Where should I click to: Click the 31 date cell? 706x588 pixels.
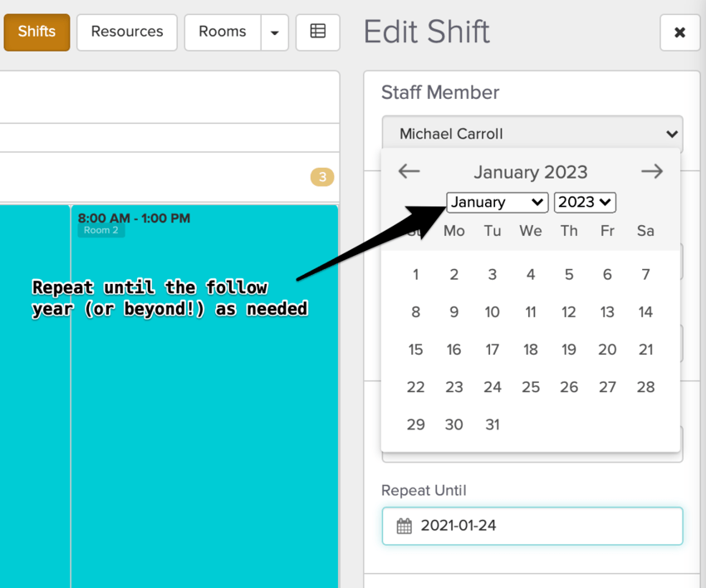[493, 424]
